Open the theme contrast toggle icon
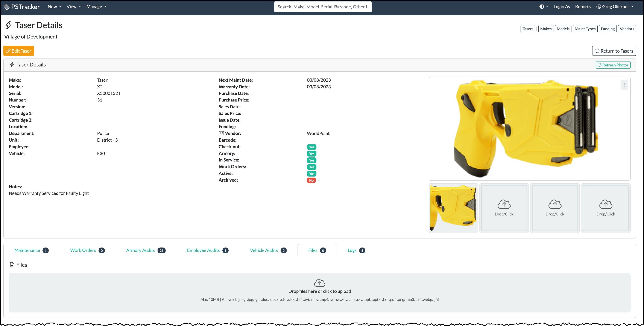The width and height of the screenshot is (644, 326). [x=542, y=7]
